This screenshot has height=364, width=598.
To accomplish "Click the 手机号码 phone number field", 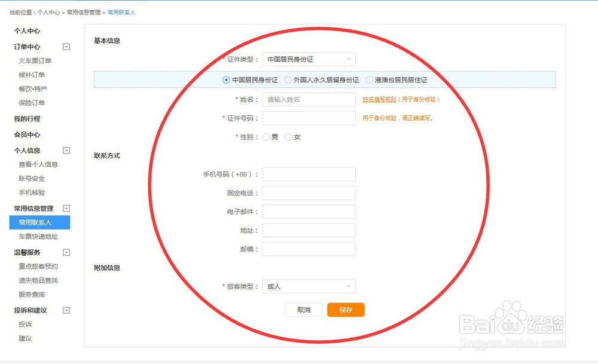I will click(x=309, y=174).
